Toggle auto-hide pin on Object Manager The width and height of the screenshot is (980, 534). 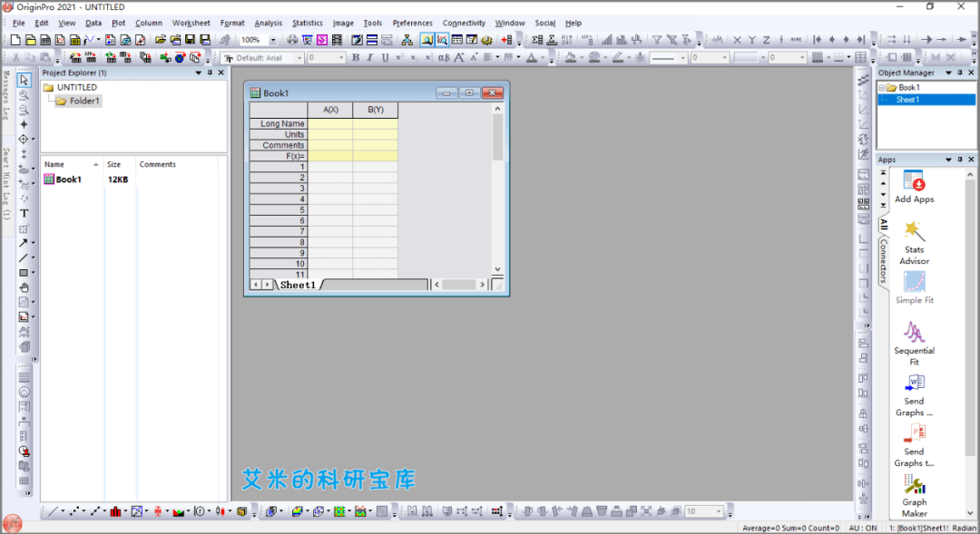point(960,73)
